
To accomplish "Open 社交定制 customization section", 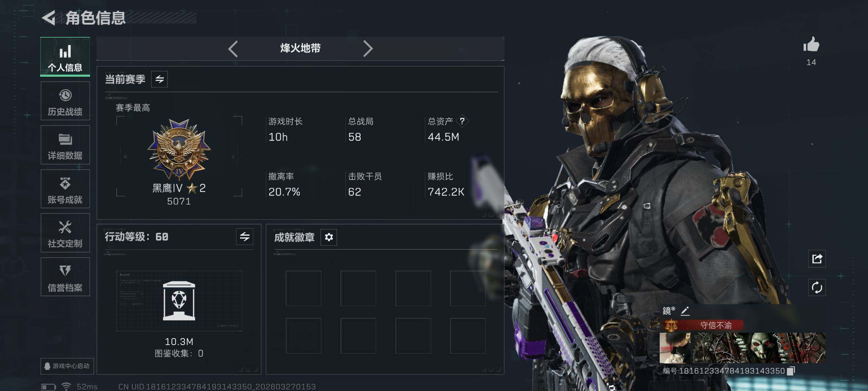I will [x=65, y=233].
